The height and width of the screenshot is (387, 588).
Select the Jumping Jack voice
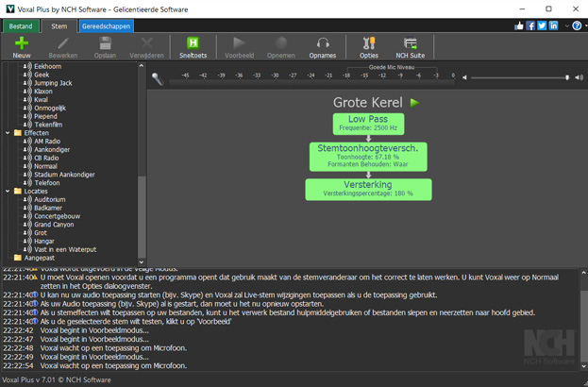pyautogui.click(x=53, y=83)
